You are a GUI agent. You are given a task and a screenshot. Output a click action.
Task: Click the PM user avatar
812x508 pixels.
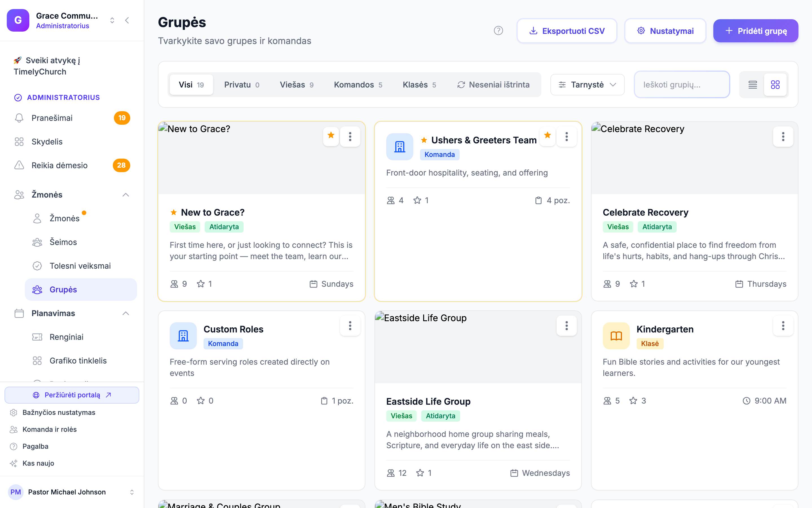coord(16,492)
